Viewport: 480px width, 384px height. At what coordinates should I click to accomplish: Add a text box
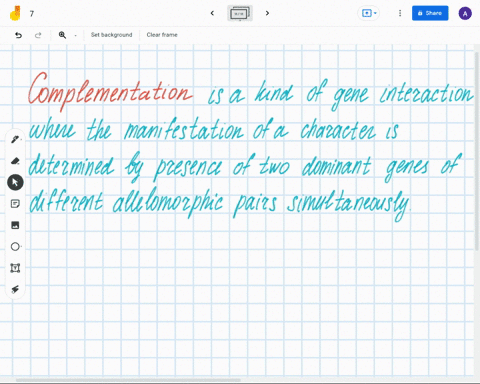[x=15, y=268]
